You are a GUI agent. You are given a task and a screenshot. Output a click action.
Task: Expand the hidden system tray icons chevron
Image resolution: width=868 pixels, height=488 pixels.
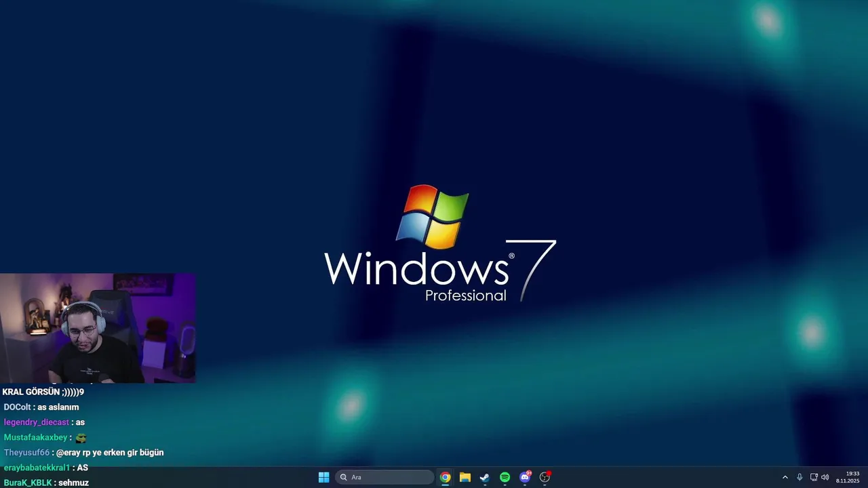tap(785, 477)
